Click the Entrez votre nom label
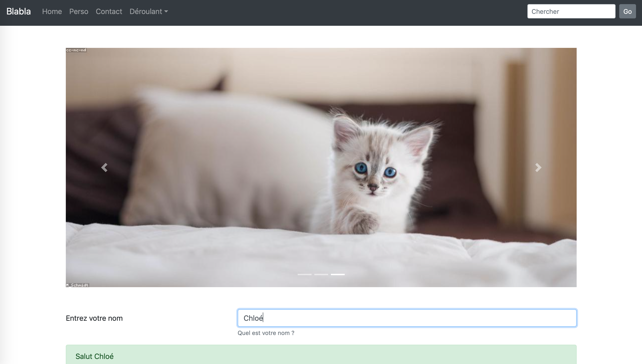The height and width of the screenshot is (364, 642). click(x=94, y=318)
